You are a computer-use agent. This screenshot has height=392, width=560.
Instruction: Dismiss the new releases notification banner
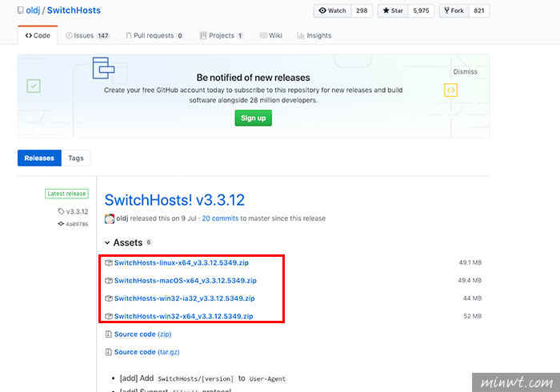465,72
